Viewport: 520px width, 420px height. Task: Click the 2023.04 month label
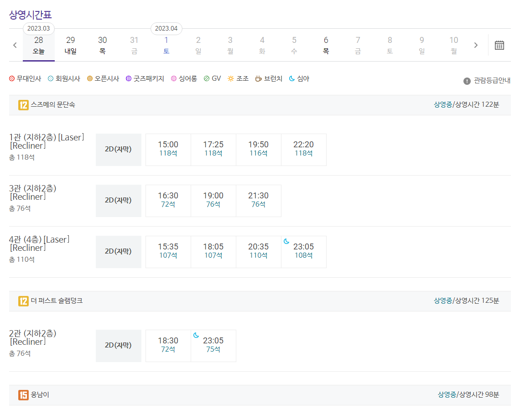point(166,29)
